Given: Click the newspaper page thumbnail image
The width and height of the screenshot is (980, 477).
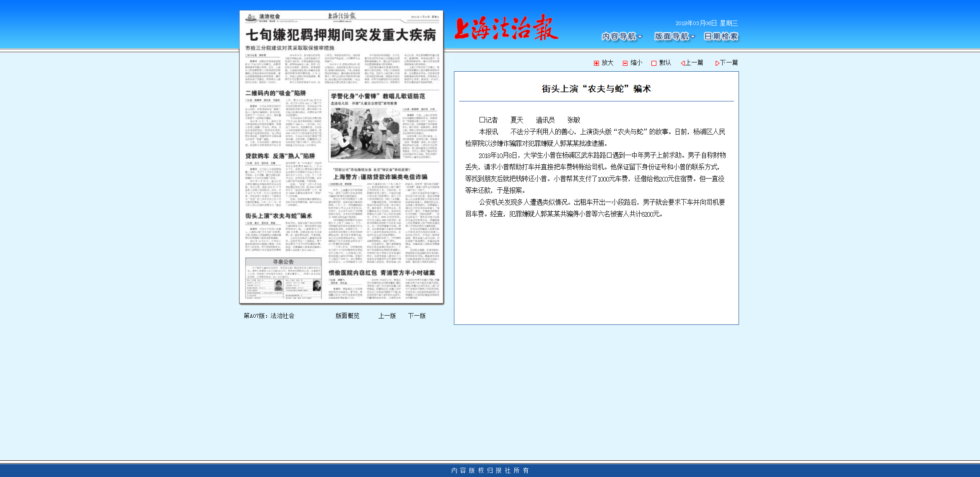Looking at the screenshot, I should coord(342,157).
